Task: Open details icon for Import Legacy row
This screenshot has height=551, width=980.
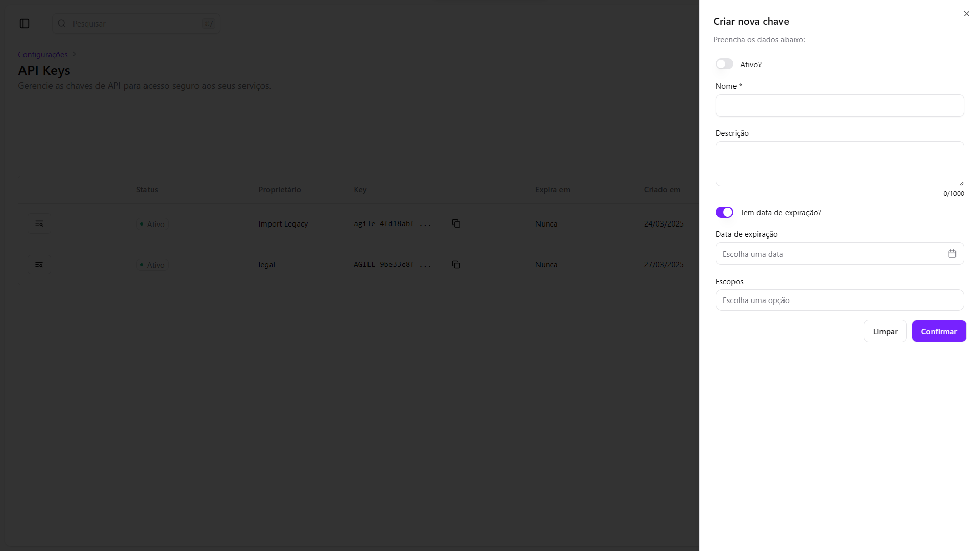Action: (39, 223)
